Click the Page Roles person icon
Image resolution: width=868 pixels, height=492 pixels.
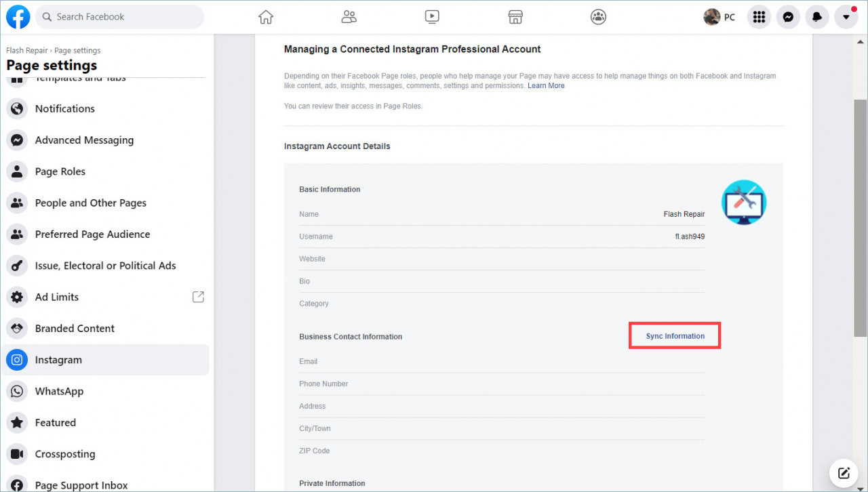pos(17,171)
